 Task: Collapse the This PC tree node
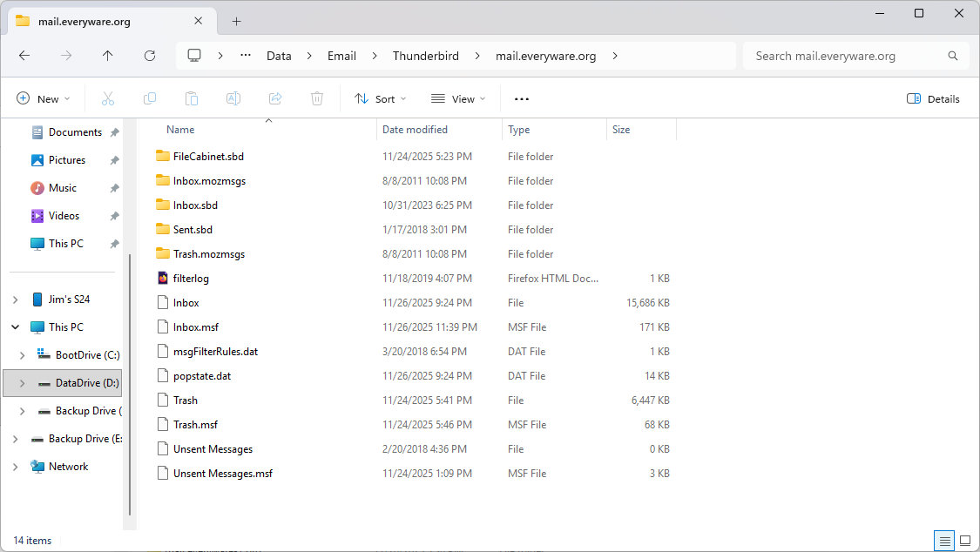point(15,327)
